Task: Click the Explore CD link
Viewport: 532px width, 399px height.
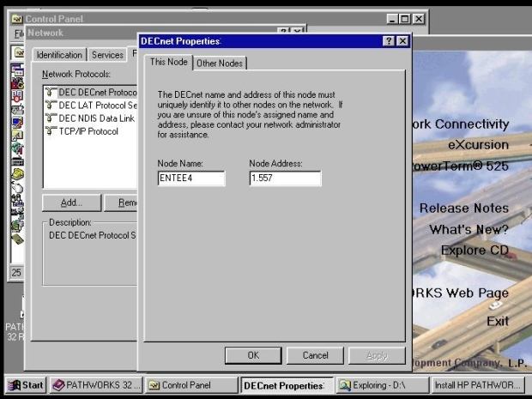Action: click(x=474, y=251)
